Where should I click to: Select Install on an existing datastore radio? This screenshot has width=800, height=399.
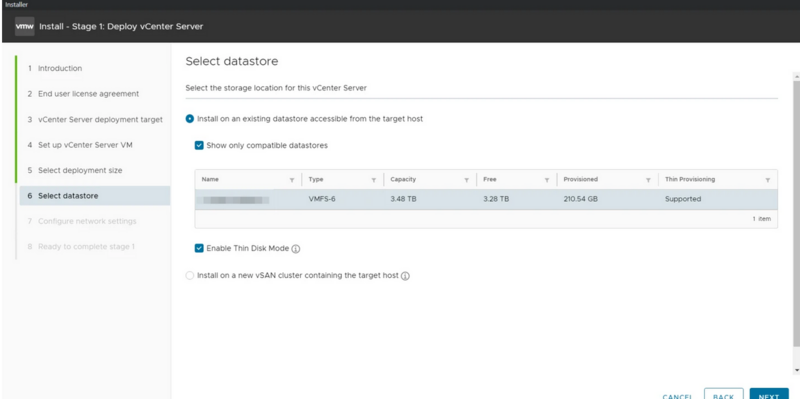pos(190,119)
